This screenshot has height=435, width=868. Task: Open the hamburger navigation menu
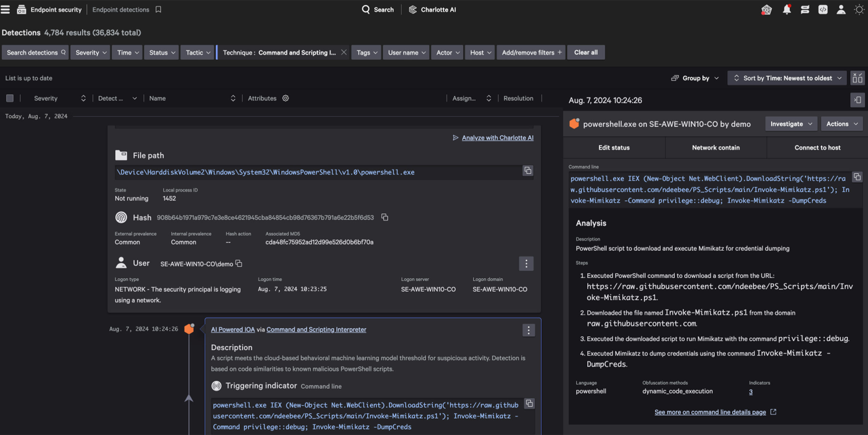pos(5,10)
